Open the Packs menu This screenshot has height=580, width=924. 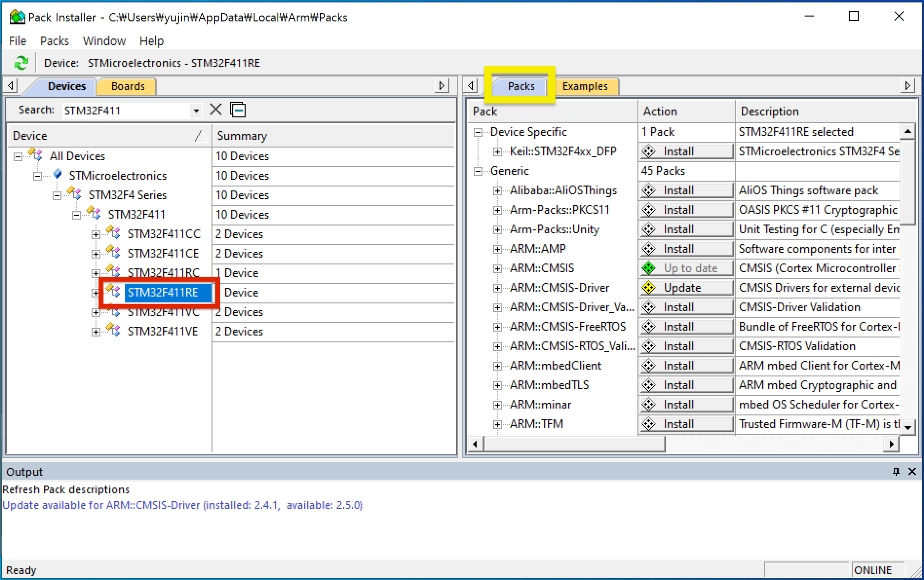54,41
